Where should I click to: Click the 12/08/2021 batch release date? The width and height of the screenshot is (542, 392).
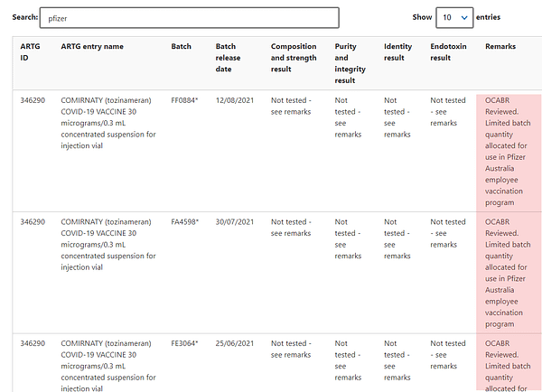(235, 100)
